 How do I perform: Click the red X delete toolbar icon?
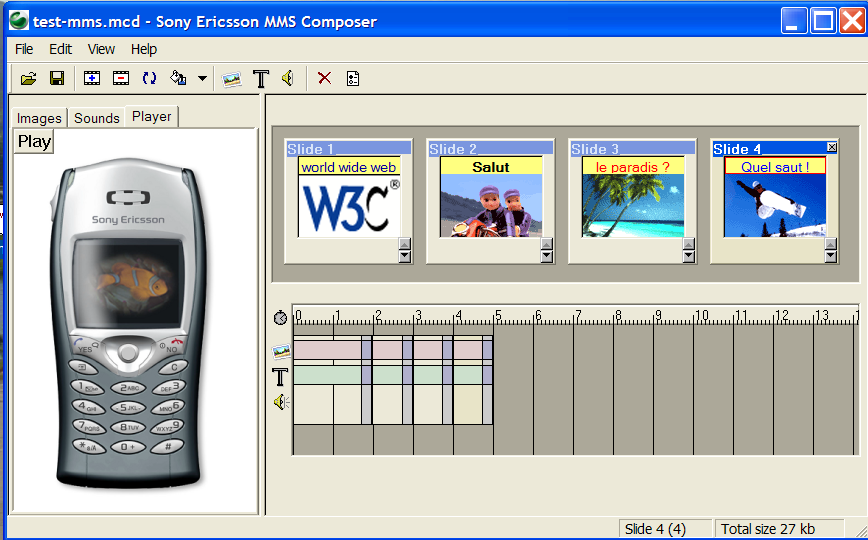(324, 78)
